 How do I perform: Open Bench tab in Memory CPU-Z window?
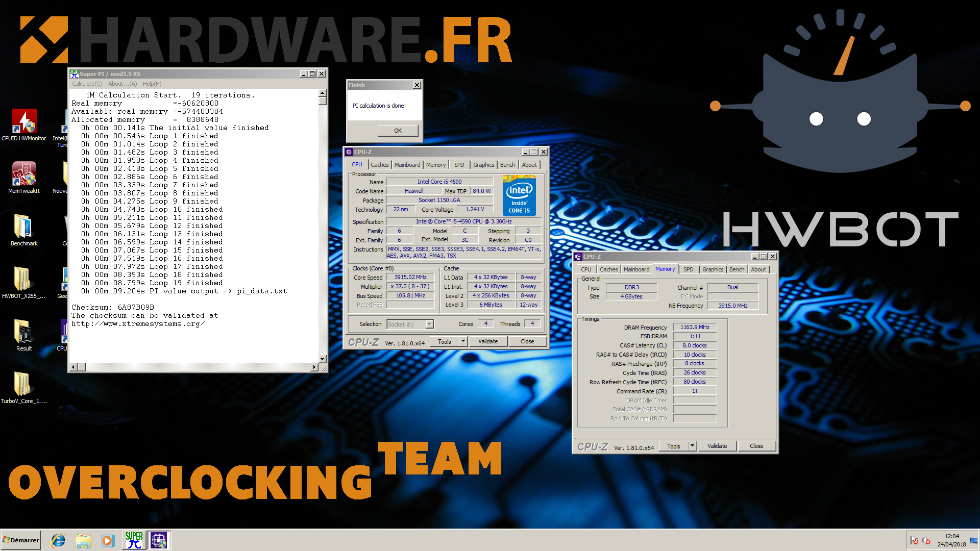coord(737,269)
